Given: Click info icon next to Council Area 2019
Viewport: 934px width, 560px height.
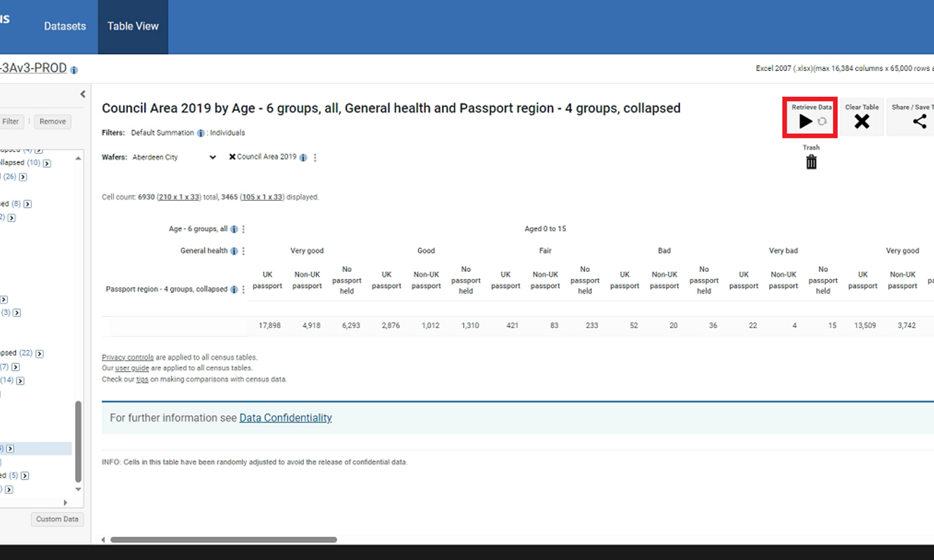Looking at the screenshot, I should (x=303, y=158).
